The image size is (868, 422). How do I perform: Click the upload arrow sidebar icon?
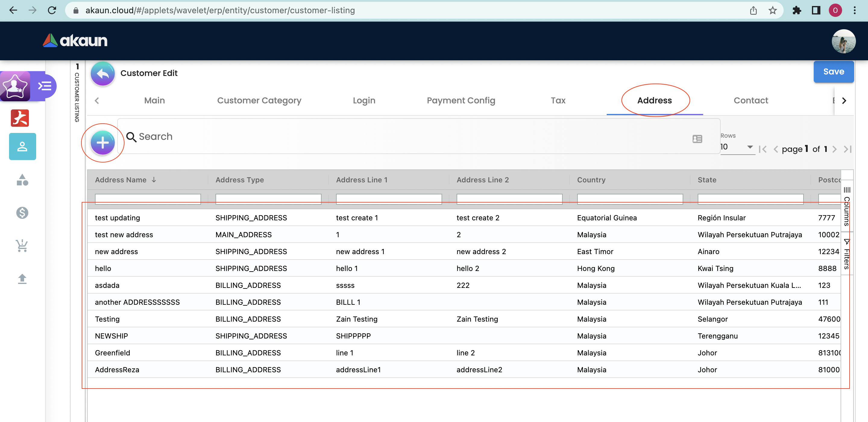point(22,279)
